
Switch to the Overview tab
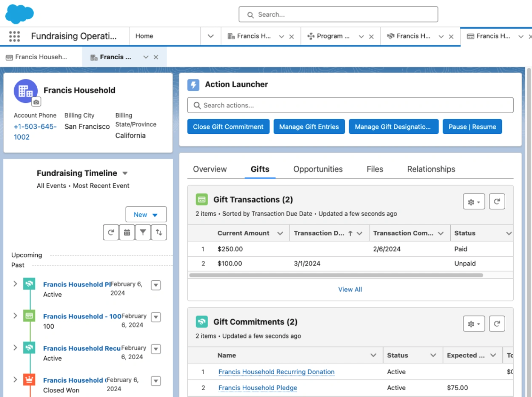(x=209, y=169)
